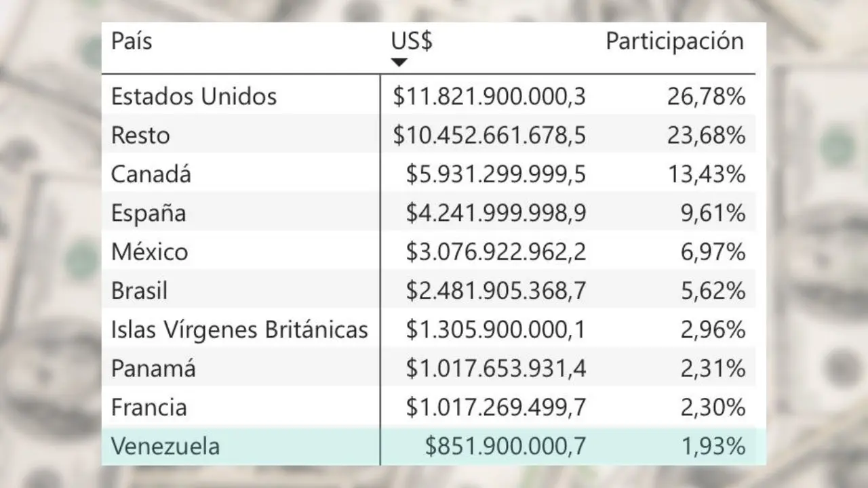Select the Estados Unidos row
This screenshot has width=868, height=488.
[193, 96]
